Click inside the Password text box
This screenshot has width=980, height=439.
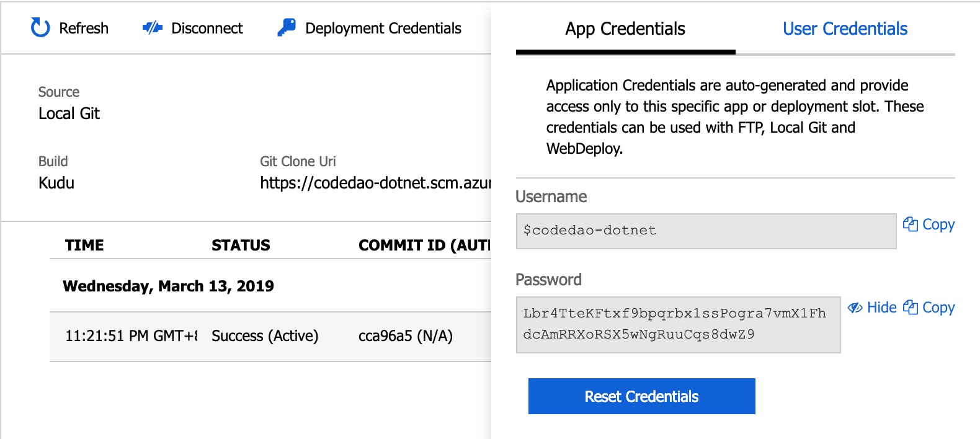[x=677, y=324]
